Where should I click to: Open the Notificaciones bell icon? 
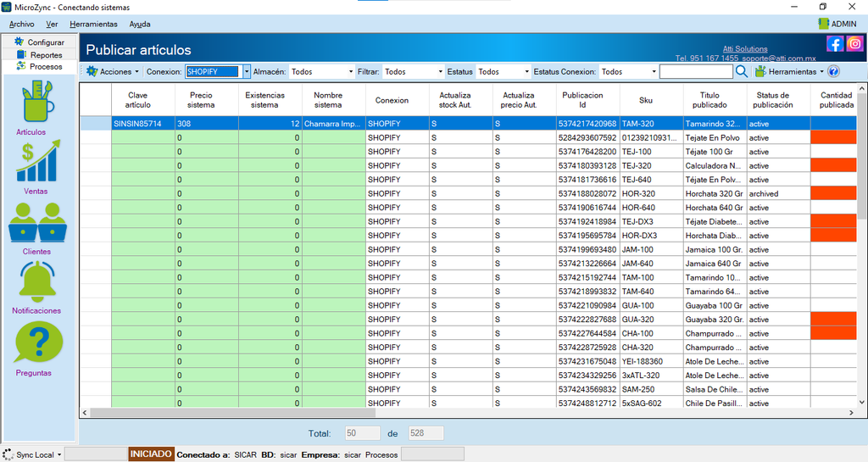[x=37, y=281]
